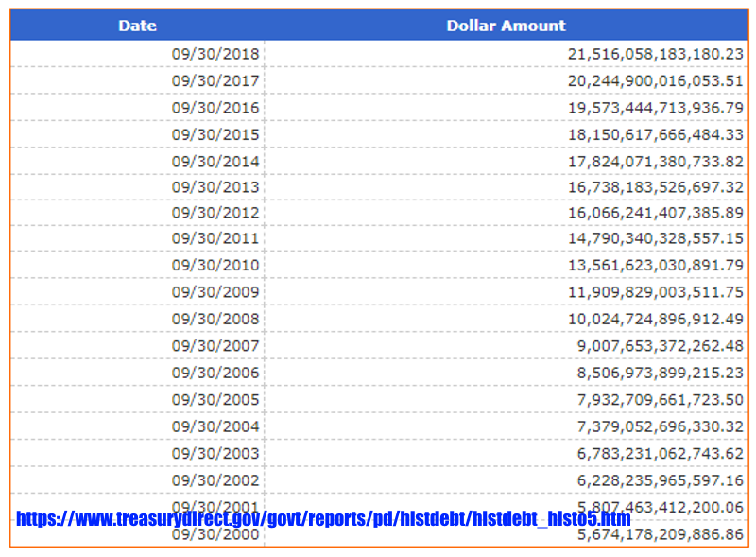Select the date 09/30/2018

tap(215, 54)
